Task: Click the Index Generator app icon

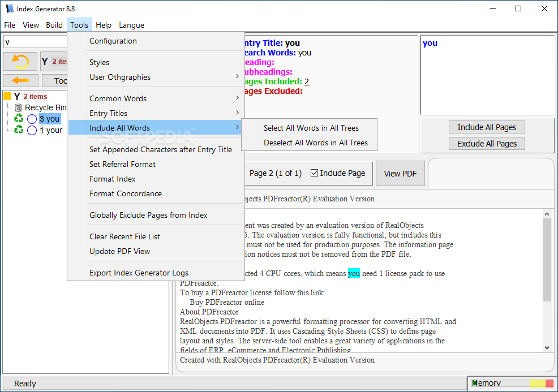Action: [x=10, y=8]
